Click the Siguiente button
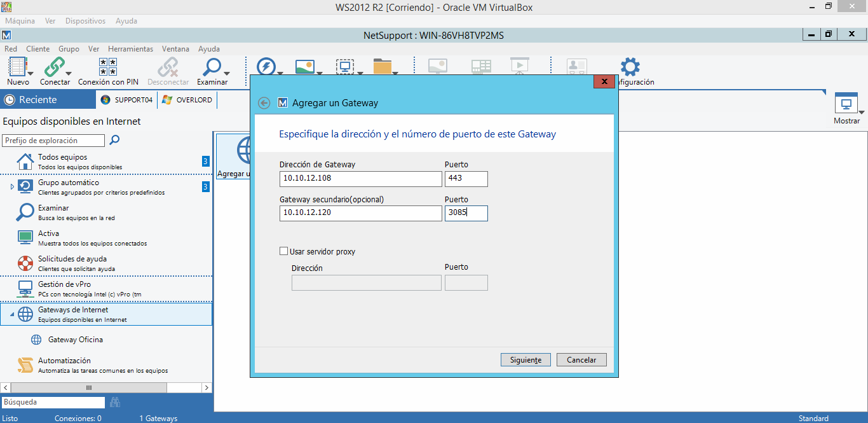Screen dimensions: 868x423 coord(526,360)
